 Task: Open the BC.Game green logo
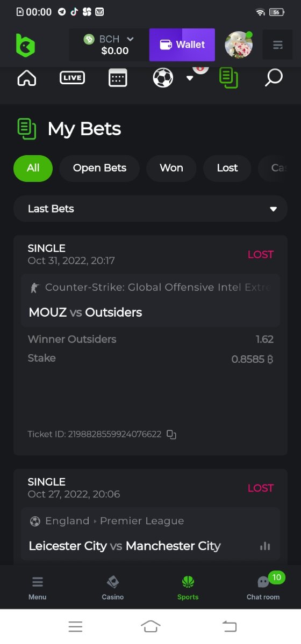click(25, 45)
